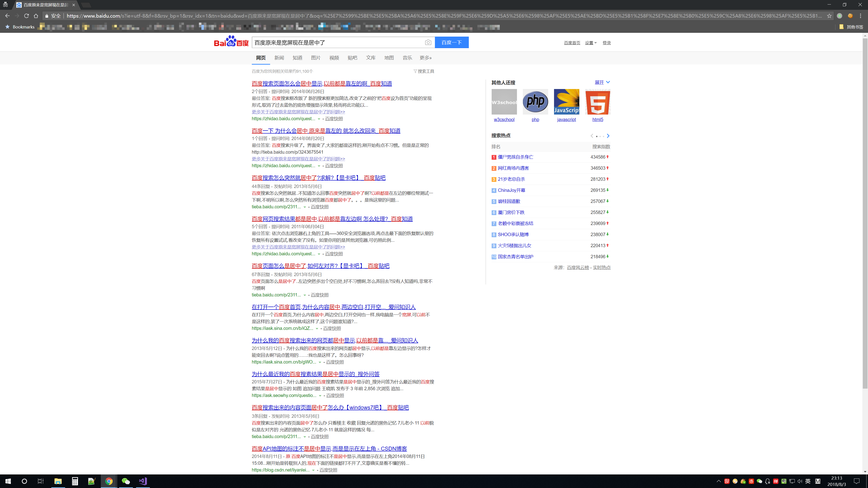Reload the page with the refresh icon
The image size is (868, 488).
(x=26, y=16)
